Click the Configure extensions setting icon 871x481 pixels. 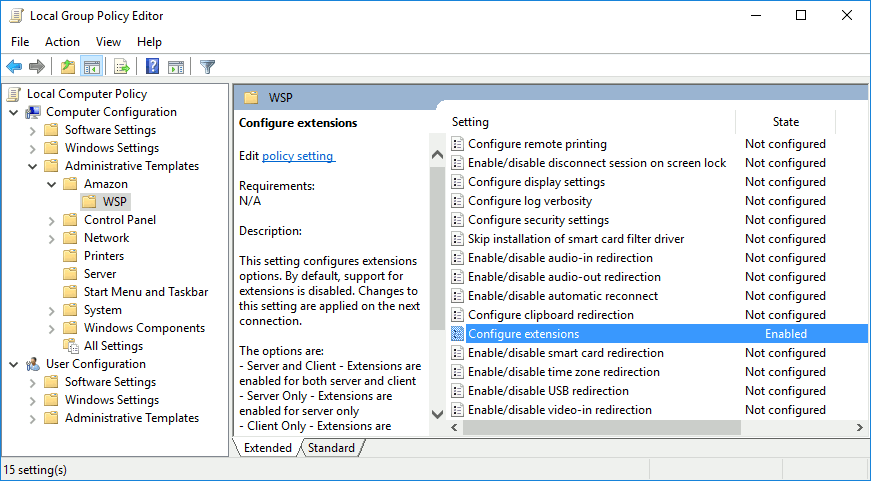(x=458, y=334)
